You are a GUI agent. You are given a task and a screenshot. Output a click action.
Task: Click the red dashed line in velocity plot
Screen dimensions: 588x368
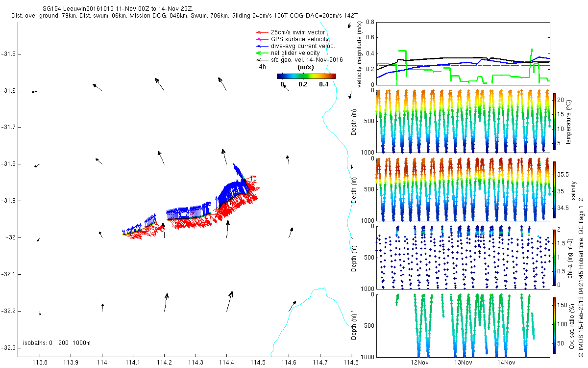[462, 65]
